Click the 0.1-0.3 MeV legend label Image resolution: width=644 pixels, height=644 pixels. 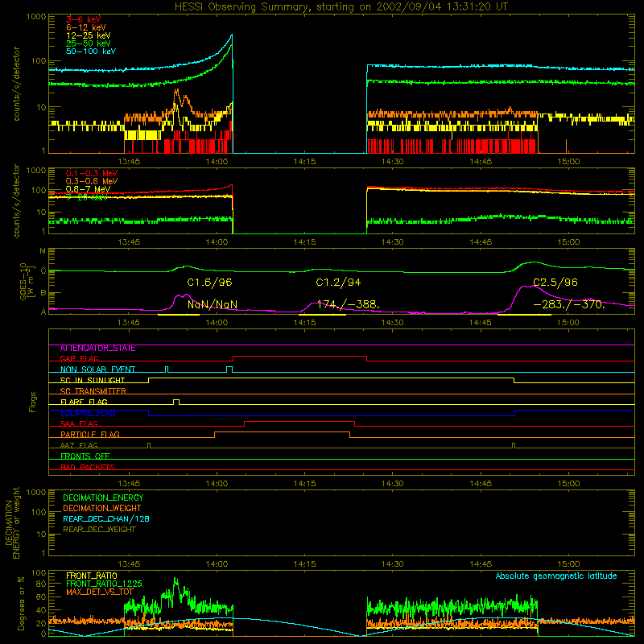(x=92, y=173)
